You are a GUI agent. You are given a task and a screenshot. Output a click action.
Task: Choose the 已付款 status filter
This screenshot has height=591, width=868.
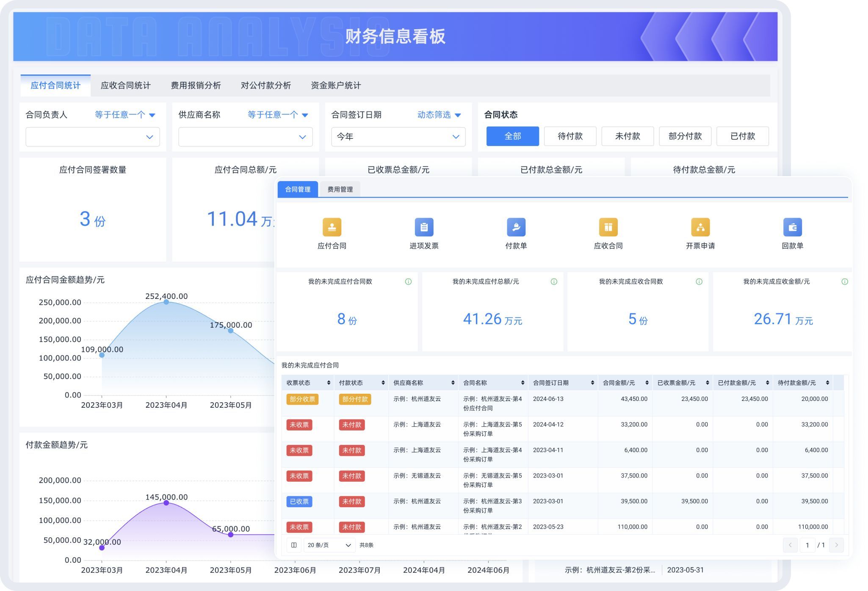coord(742,136)
